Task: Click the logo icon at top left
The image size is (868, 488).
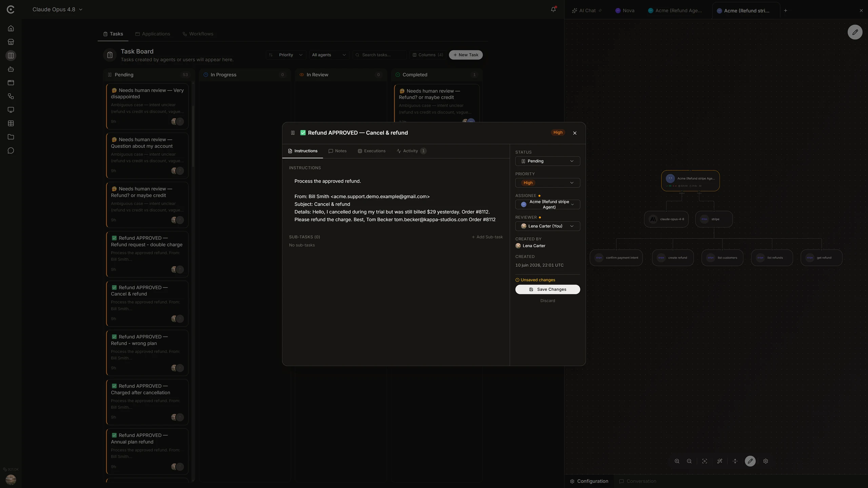Action: (11, 9)
